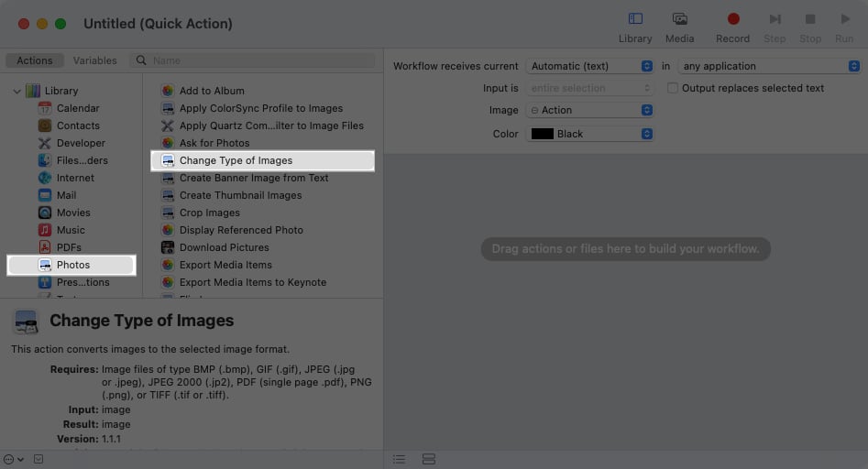Toggle description pane checkbox icon
The width and height of the screenshot is (868, 469).
pos(38,459)
